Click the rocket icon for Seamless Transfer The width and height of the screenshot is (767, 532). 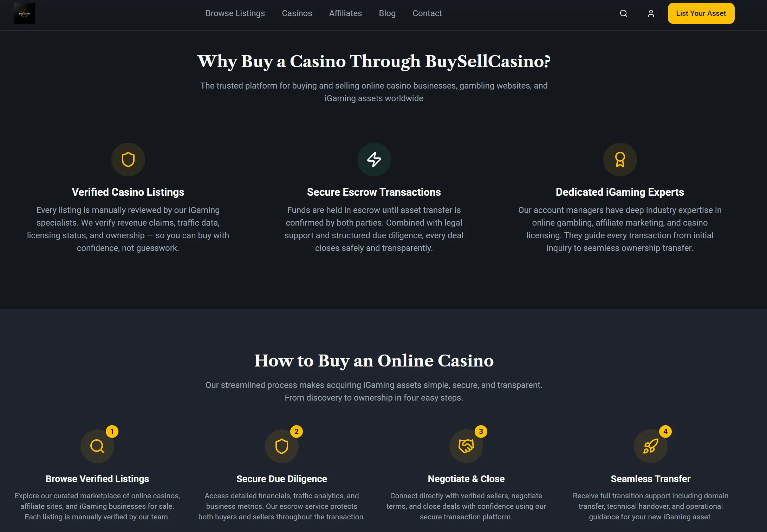(x=651, y=446)
